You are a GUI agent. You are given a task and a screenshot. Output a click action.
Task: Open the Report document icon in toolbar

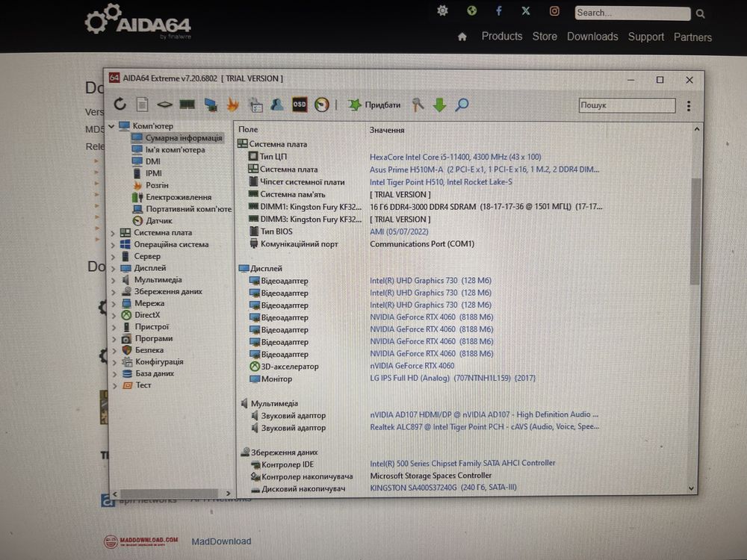point(142,105)
